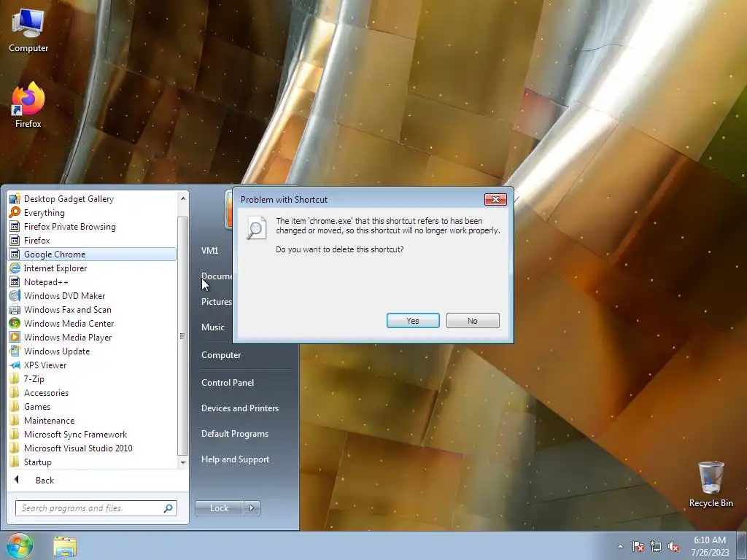Launch Windows Media Player icon
This screenshot has width=747, height=560.
[15, 337]
